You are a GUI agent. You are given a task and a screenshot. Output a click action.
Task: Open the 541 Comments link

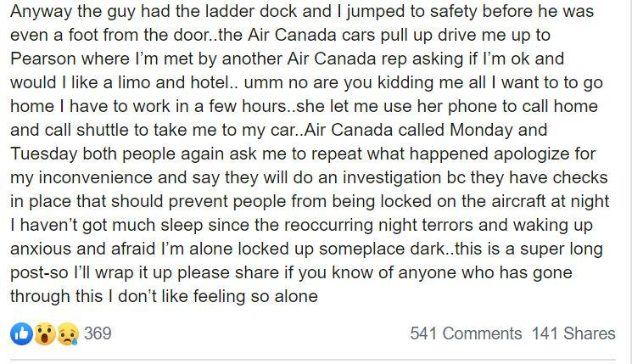[466, 333]
